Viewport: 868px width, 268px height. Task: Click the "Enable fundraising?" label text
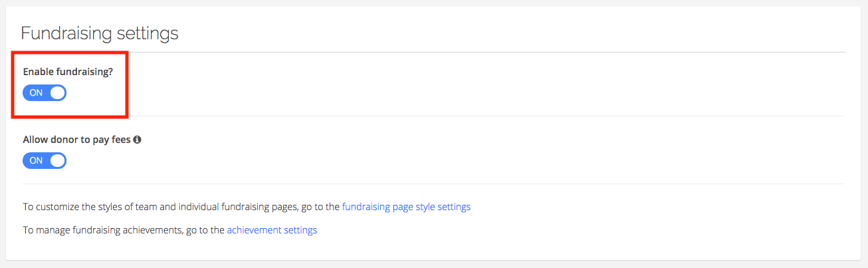click(68, 71)
